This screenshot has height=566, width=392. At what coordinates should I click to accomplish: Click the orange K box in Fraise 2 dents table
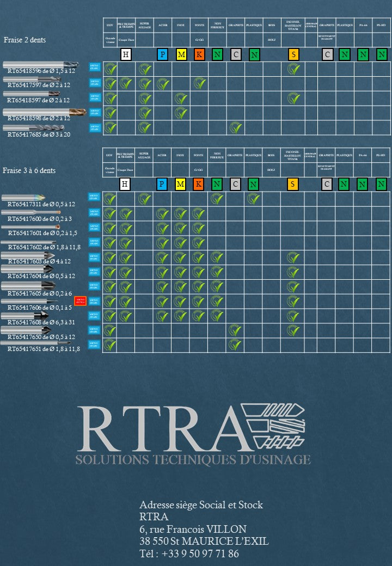click(x=199, y=54)
